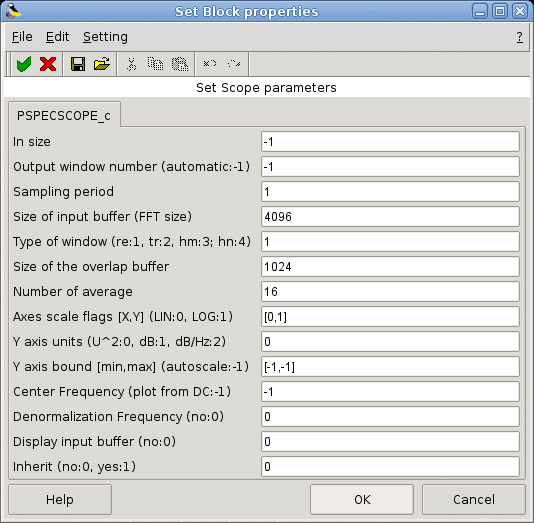The height and width of the screenshot is (523, 534).
Task: Click the paste clipboard icon
Action: pos(179,64)
